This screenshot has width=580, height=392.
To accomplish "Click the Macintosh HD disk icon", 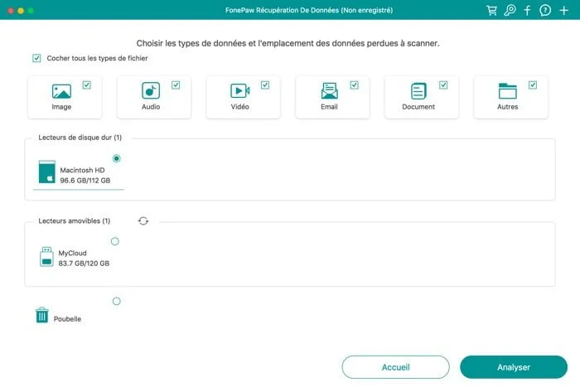I will pos(47,172).
